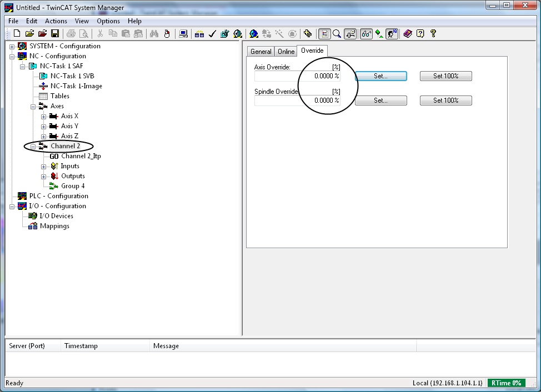Toggle the list view toolbar button
The image size is (541, 392).
(x=324, y=33)
